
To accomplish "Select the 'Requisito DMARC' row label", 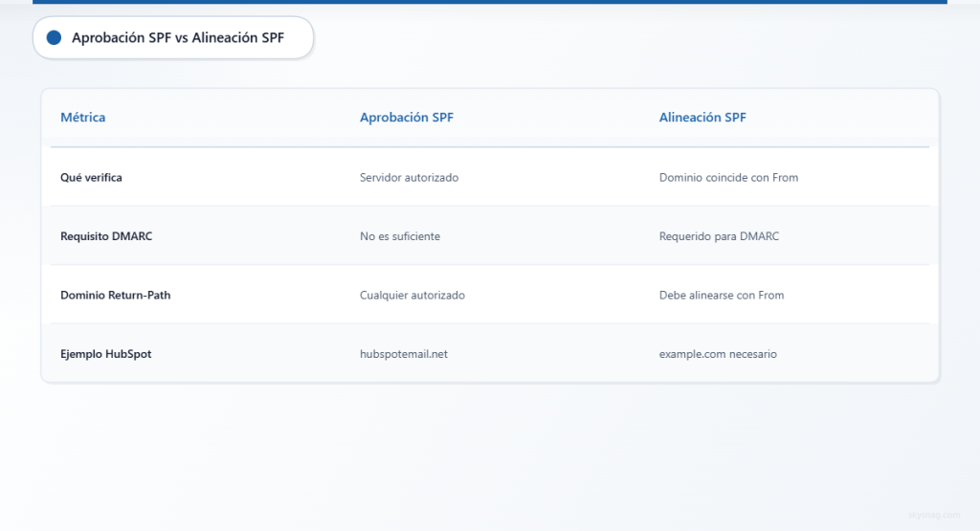I will point(106,236).
